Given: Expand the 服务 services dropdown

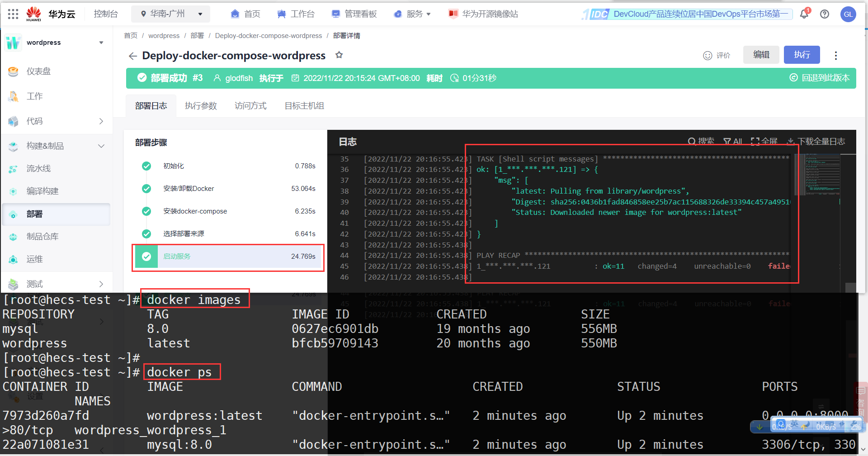Looking at the screenshot, I should click(412, 14).
